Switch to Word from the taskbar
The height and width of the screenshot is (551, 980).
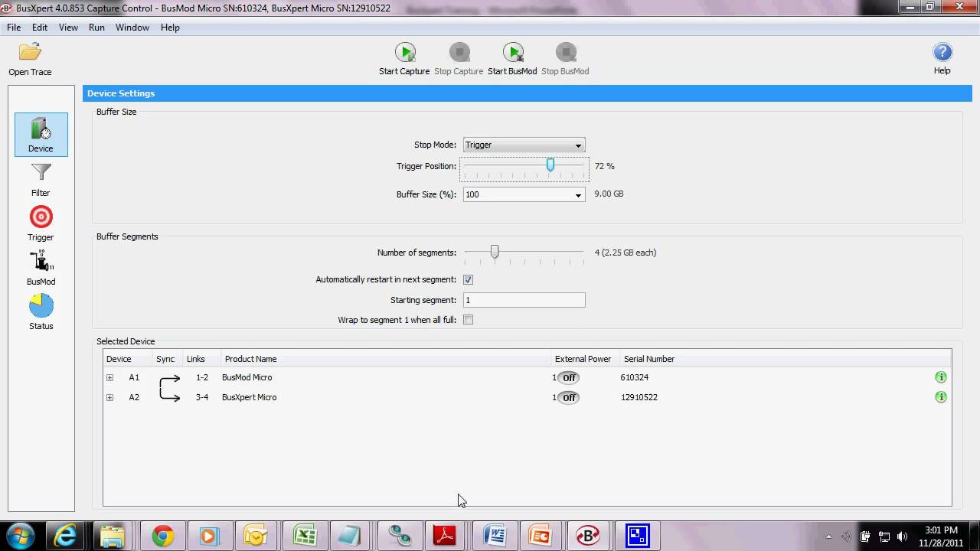click(x=494, y=536)
